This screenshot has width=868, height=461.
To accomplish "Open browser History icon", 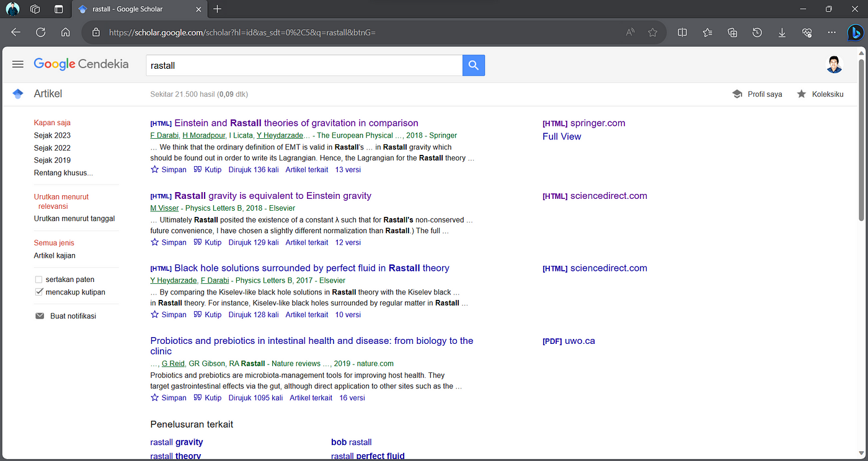I will [x=757, y=32].
